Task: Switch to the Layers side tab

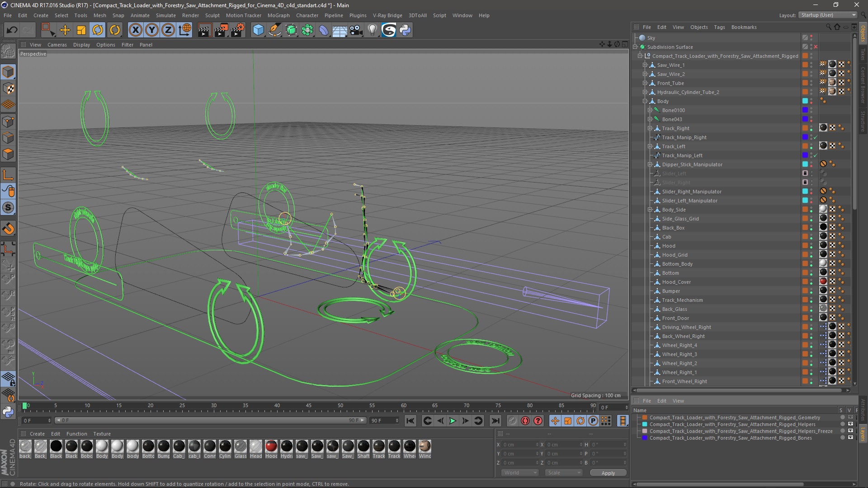Action: click(x=863, y=434)
